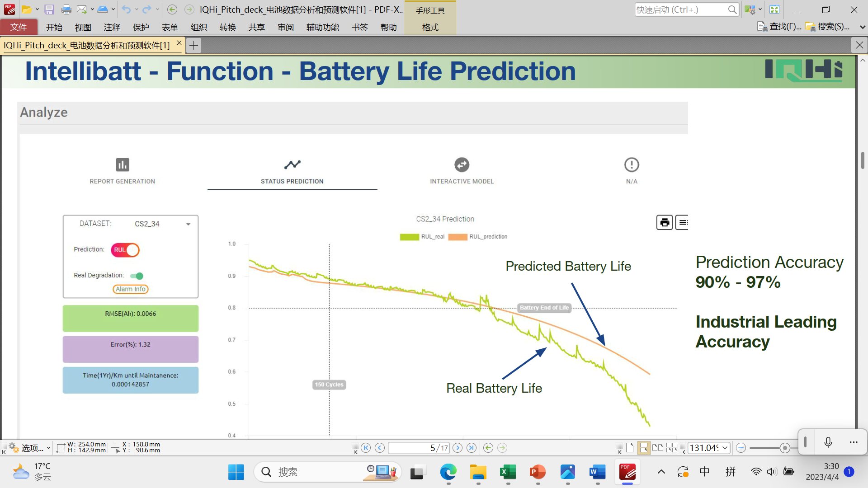Click the REPORT GENERATION tab
The height and width of the screenshot is (488, 868).
click(122, 171)
